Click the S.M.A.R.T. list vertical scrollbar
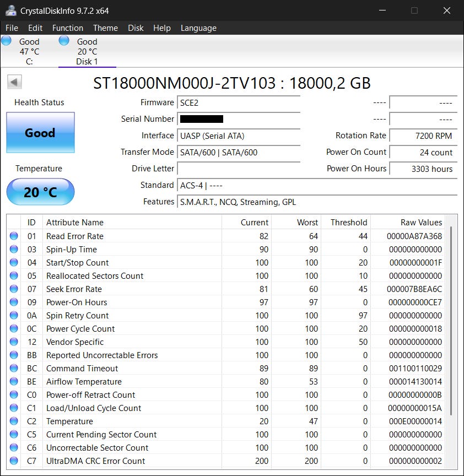The height and width of the screenshot is (476, 464). point(452,320)
